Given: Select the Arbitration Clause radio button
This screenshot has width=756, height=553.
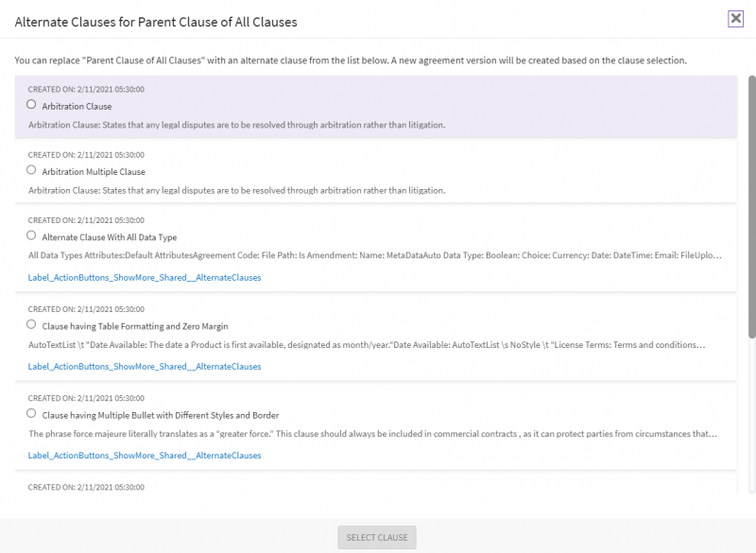Looking at the screenshot, I should (29, 105).
